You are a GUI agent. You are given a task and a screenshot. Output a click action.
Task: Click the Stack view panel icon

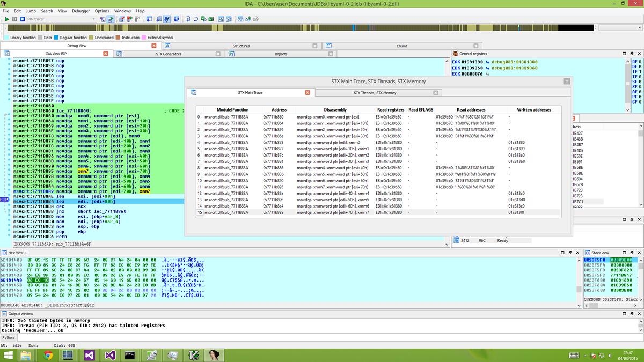coord(588,253)
